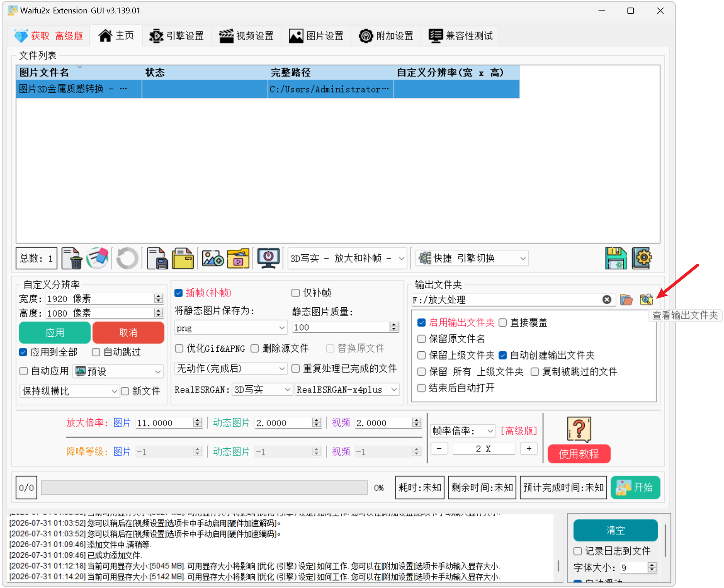Click 清空 to clear the log
Image resolution: width=724 pixels, height=588 pixels.
pyautogui.click(x=616, y=530)
